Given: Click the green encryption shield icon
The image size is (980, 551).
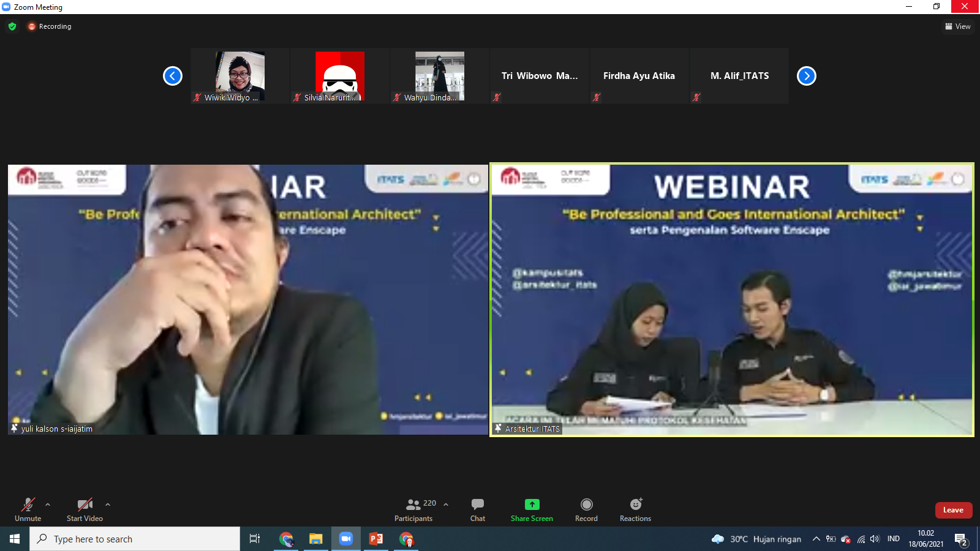Looking at the screenshot, I should pyautogui.click(x=12, y=26).
